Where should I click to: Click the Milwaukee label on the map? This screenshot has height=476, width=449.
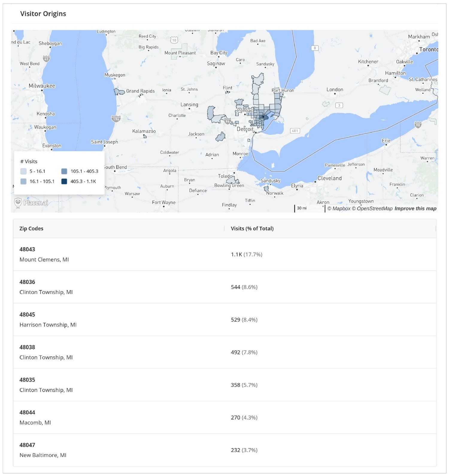[42, 86]
